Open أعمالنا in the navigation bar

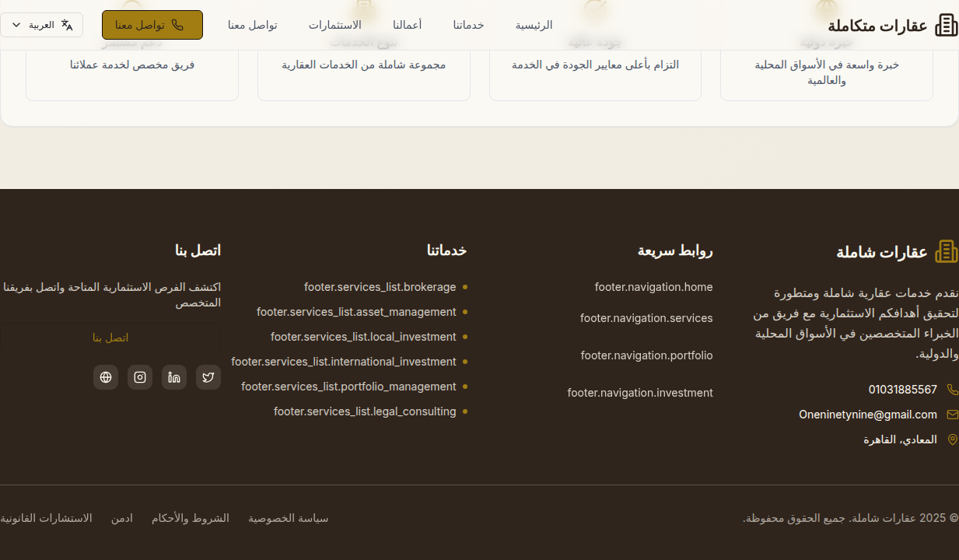pos(407,25)
